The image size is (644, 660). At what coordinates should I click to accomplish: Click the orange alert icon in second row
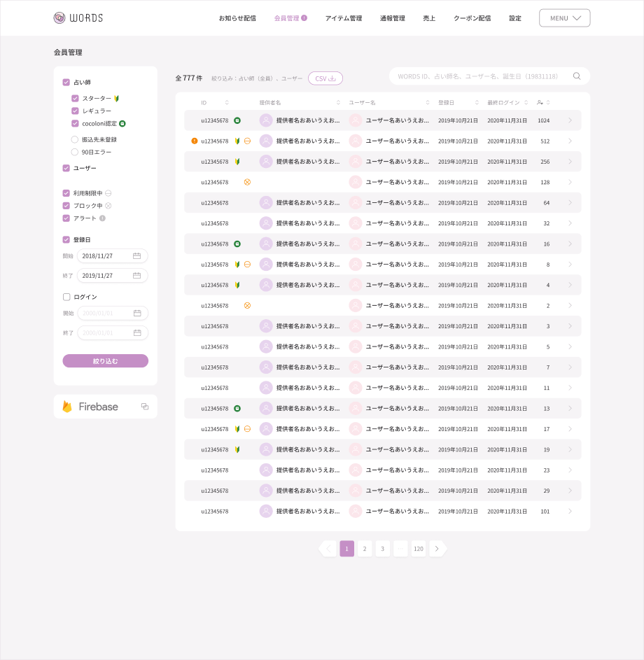[x=195, y=141]
